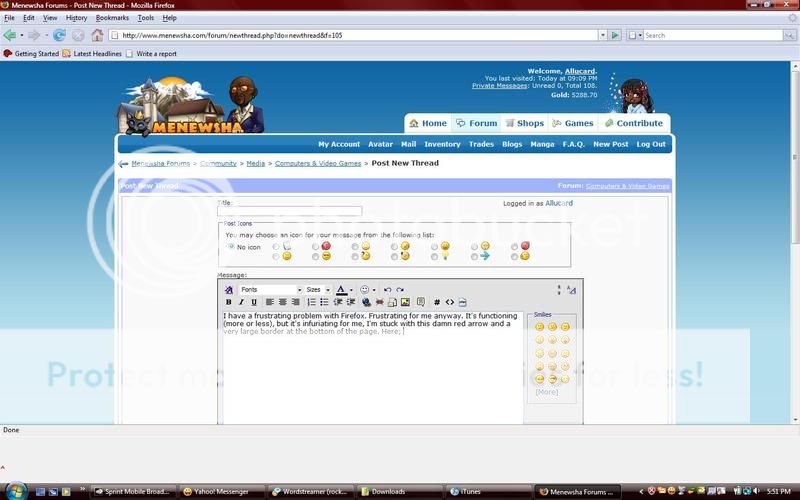The height and width of the screenshot is (500, 800).
Task: Open the [More] smilies link
Action: [x=547, y=392]
